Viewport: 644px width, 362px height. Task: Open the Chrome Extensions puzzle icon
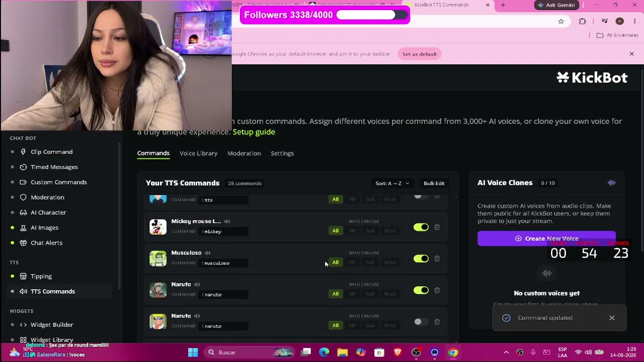point(583,21)
